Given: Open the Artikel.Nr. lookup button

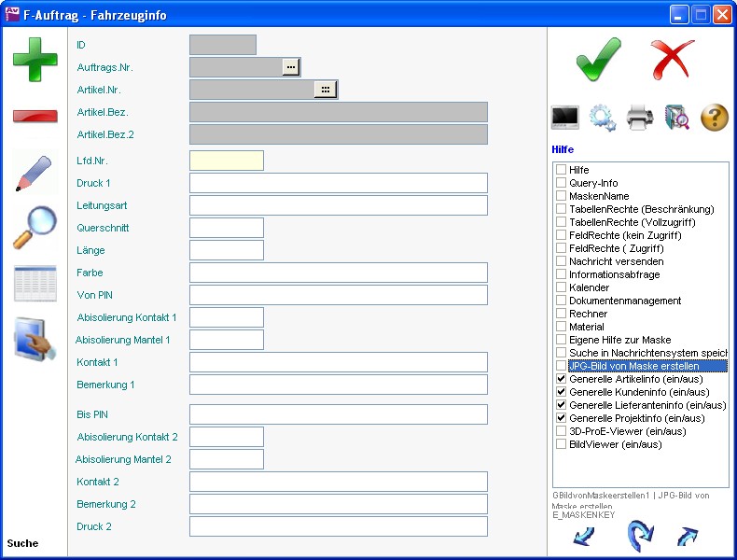Looking at the screenshot, I should coord(325,90).
